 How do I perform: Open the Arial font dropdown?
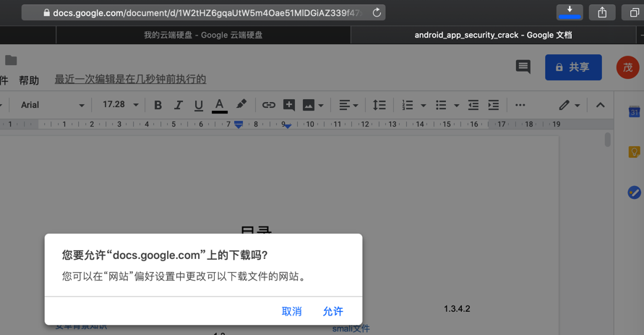click(x=52, y=105)
